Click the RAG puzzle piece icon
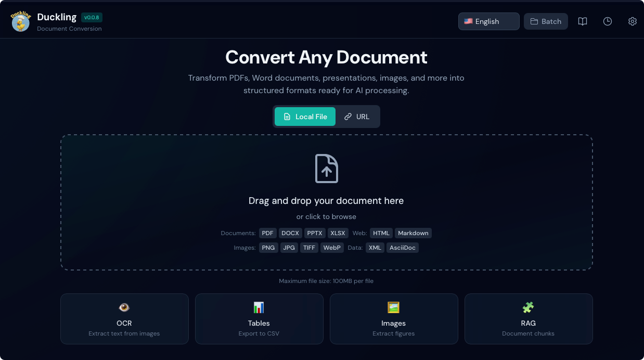The height and width of the screenshot is (360, 644). 529,307
